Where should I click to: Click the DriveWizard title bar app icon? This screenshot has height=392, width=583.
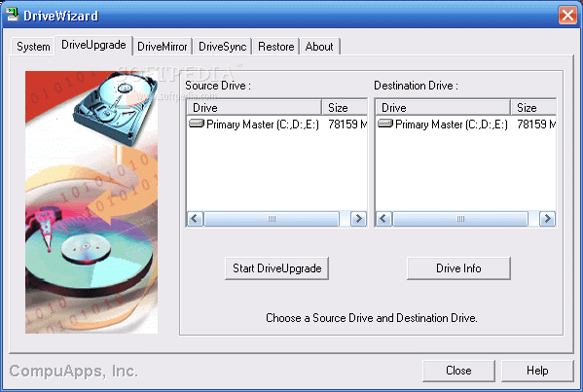click(x=12, y=15)
